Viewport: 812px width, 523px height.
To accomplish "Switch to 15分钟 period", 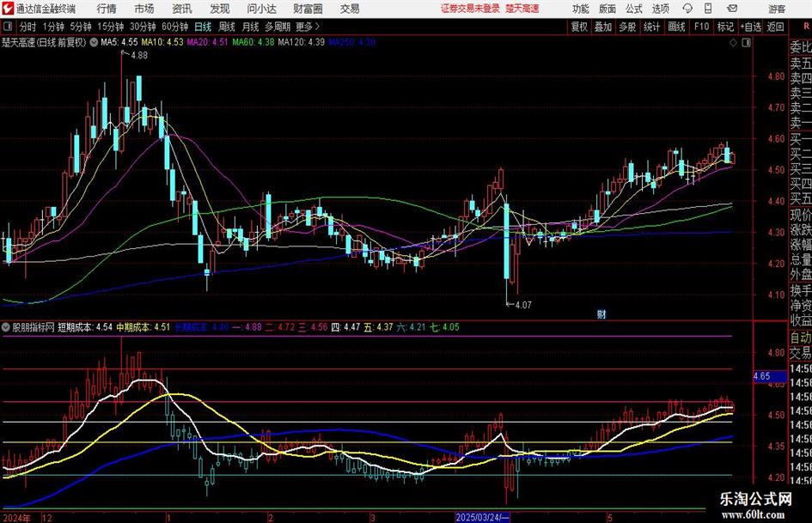I will point(111,27).
